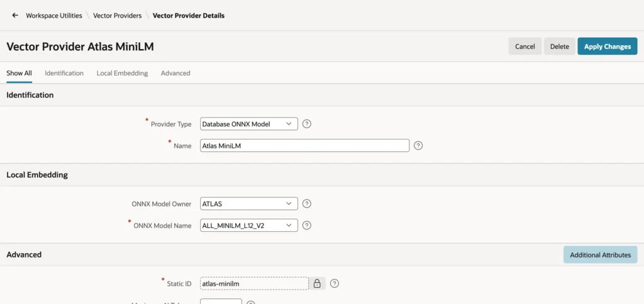Click the Vector Provider Details breadcrumb text

pyautogui.click(x=189, y=16)
